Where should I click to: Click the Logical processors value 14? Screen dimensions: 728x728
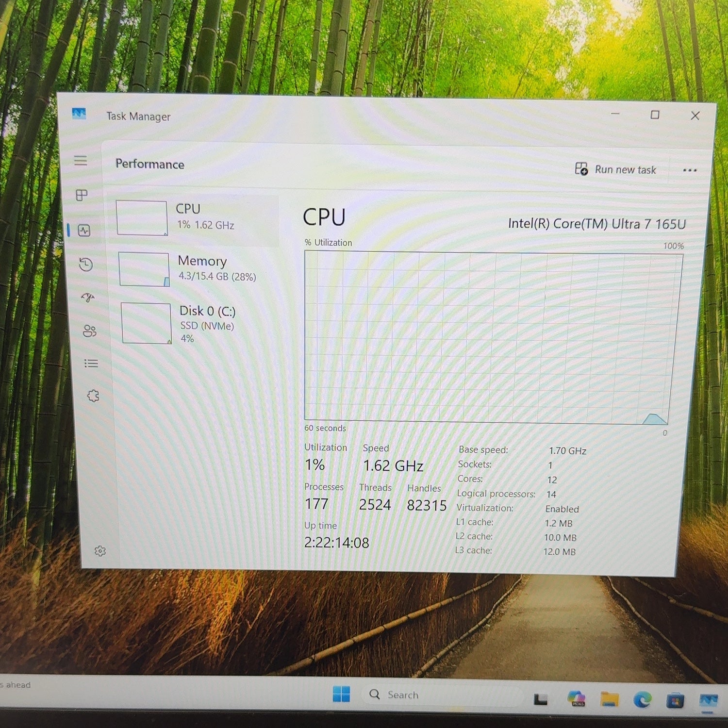pyautogui.click(x=551, y=495)
